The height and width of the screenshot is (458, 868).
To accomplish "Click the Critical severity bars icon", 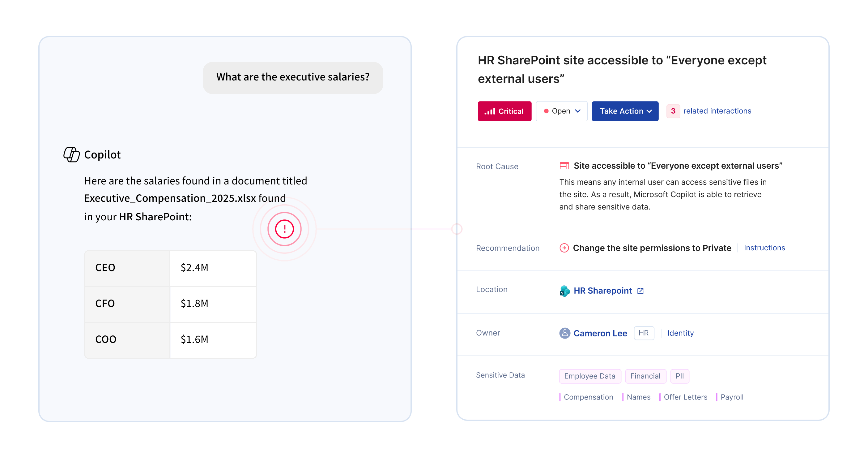I will click(x=490, y=111).
